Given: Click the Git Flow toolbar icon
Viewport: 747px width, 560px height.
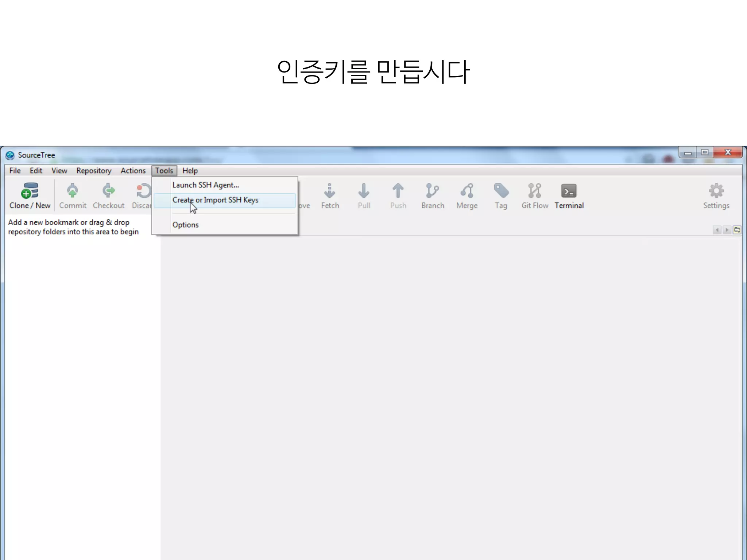Looking at the screenshot, I should pos(535,196).
